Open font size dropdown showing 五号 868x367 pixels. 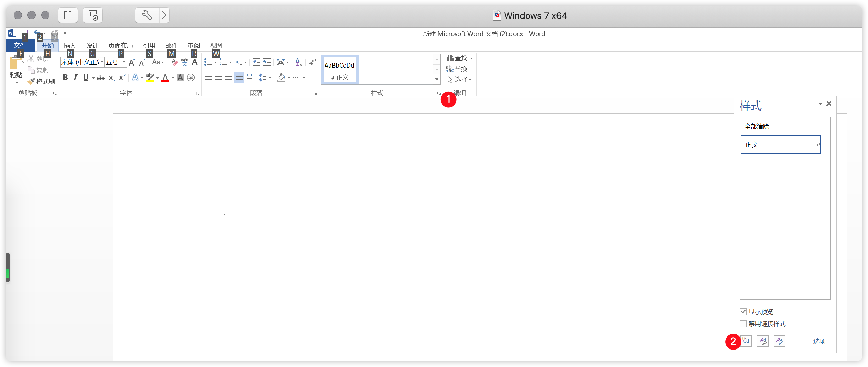click(x=116, y=62)
